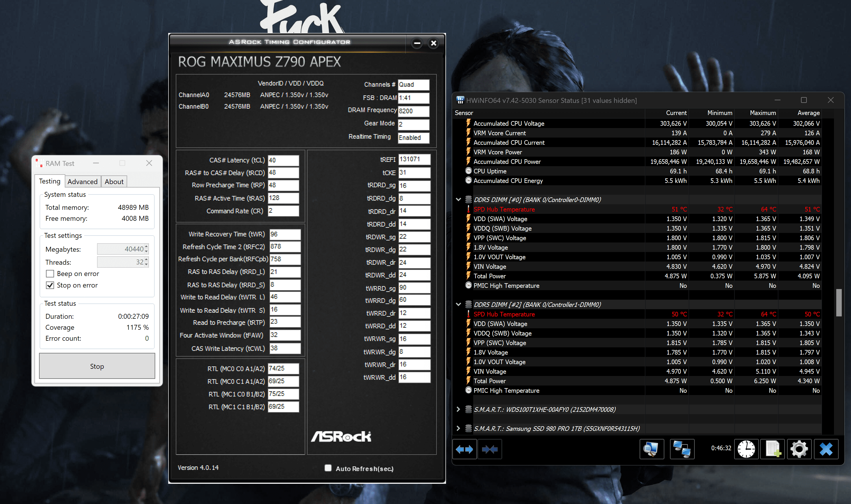The image size is (851, 504).
Task: Close sensors with the blue X icon
Action: pos(826,449)
